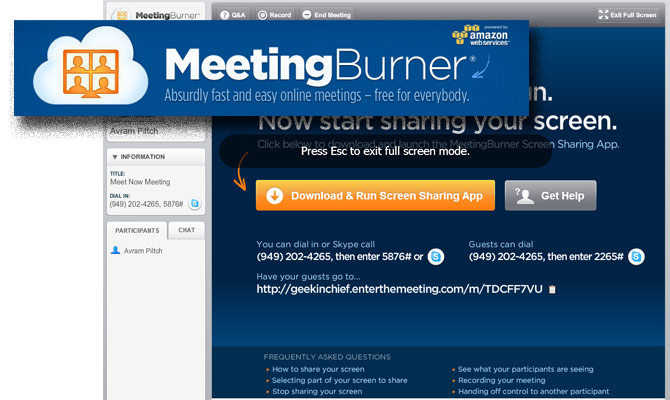Screen dimensions: 670x400
Task: Click the Get Help button
Action: point(550,195)
